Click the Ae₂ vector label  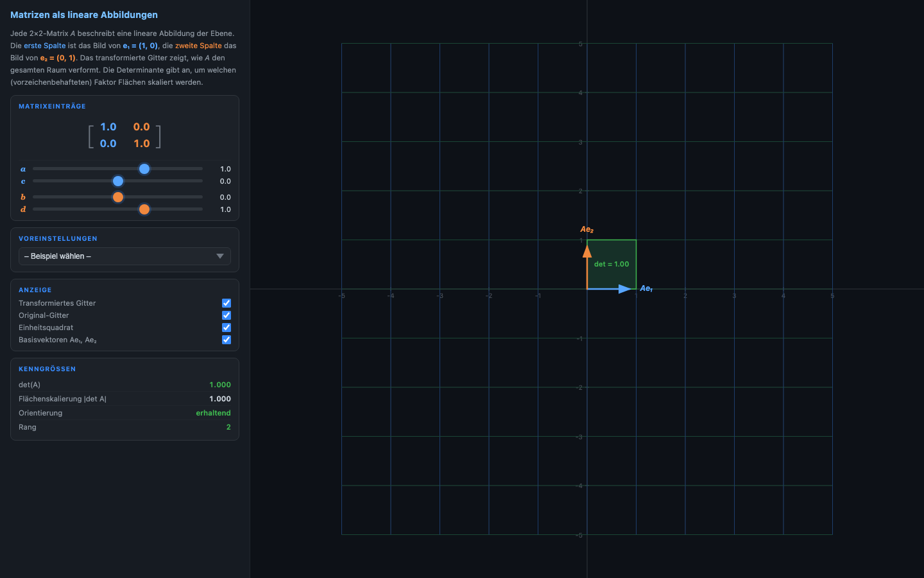tap(587, 230)
